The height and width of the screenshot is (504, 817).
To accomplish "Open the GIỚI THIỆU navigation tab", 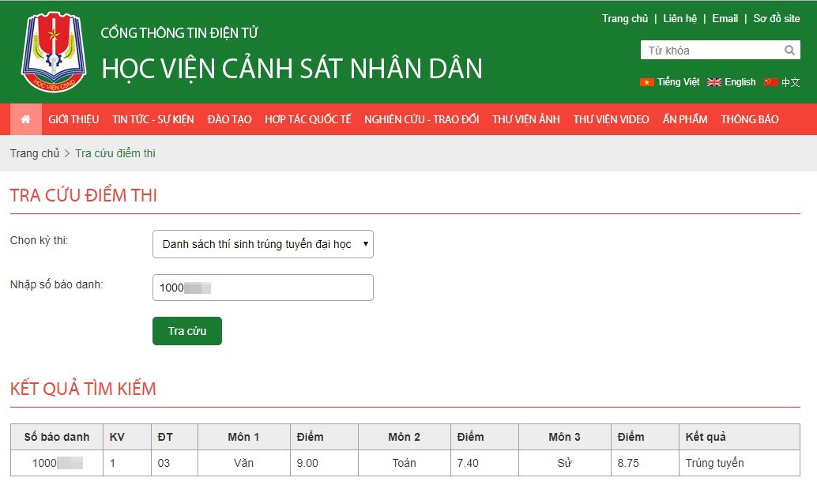I will (73, 119).
